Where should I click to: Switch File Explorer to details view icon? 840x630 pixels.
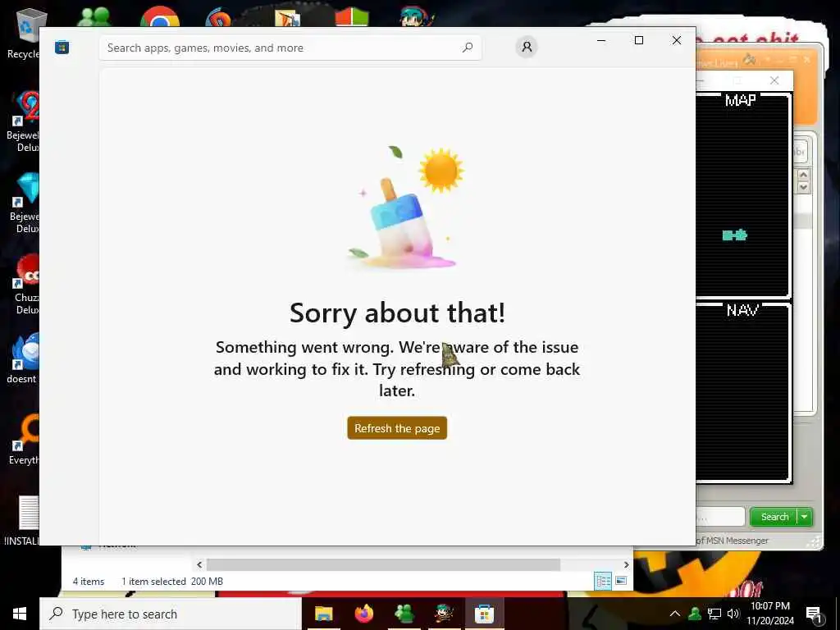point(603,581)
